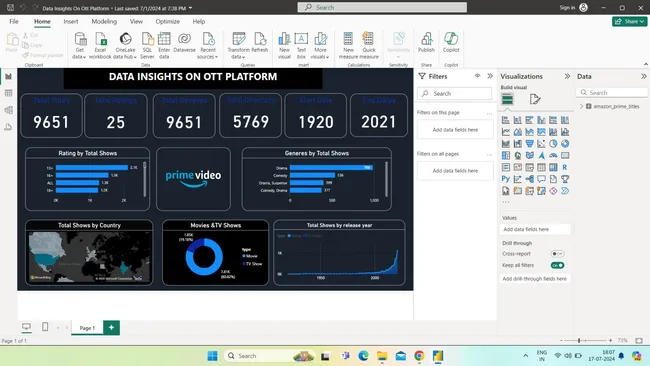The height and width of the screenshot is (366, 650).
Task: Open Chrome from the taskbar
Action: point(419,356)
